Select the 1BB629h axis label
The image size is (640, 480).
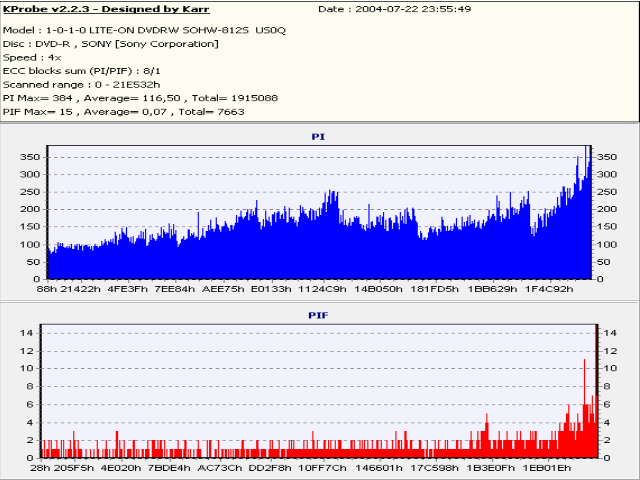[492, 289]
